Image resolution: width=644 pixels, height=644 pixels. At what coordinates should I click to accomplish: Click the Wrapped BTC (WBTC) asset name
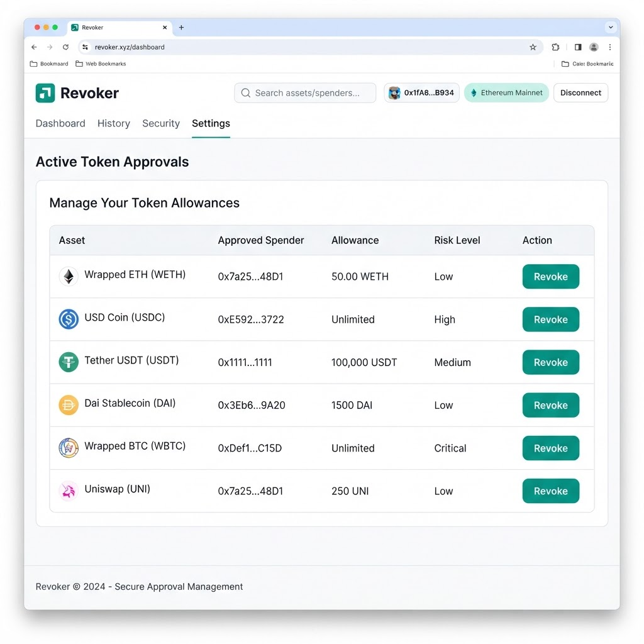click(x=135, y=446)
